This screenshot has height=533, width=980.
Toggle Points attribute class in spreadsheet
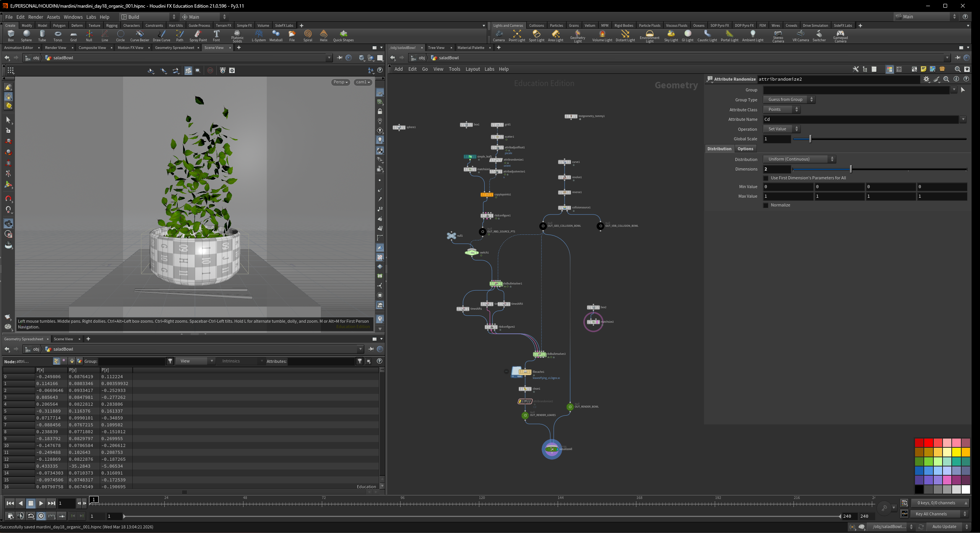click(x=56, y=361)
